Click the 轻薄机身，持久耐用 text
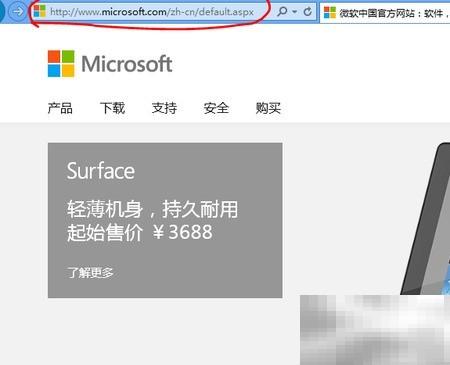Screen dimensions: 450x365 click(x=153, y=209)
